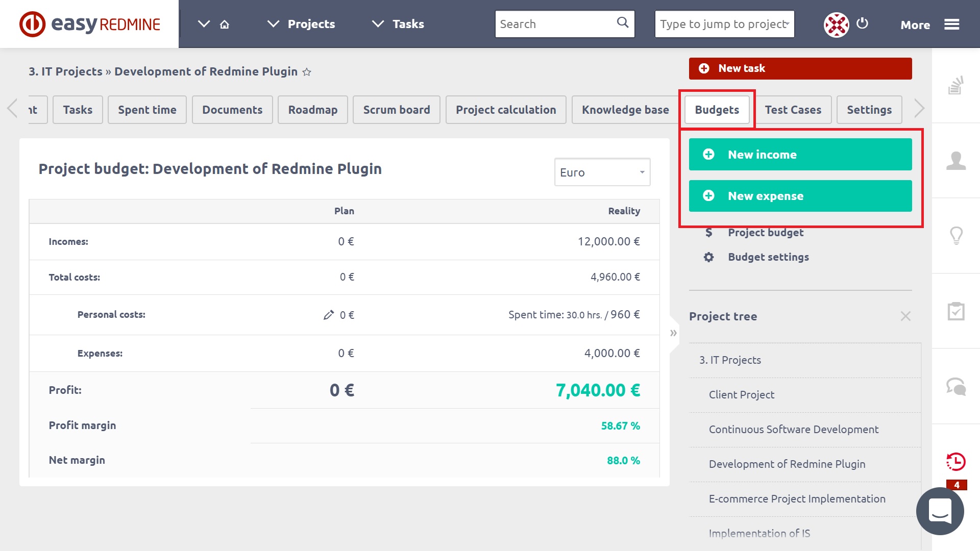Open the Project calculation tab
The width and height of the screenshot is (980, 551).
click(x=506, y=110)
